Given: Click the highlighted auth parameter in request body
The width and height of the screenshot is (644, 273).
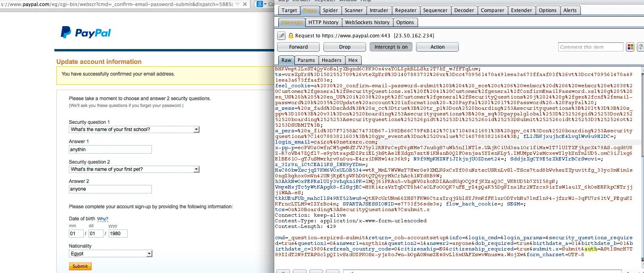Looking at the screenshot, I should (591, 249).
